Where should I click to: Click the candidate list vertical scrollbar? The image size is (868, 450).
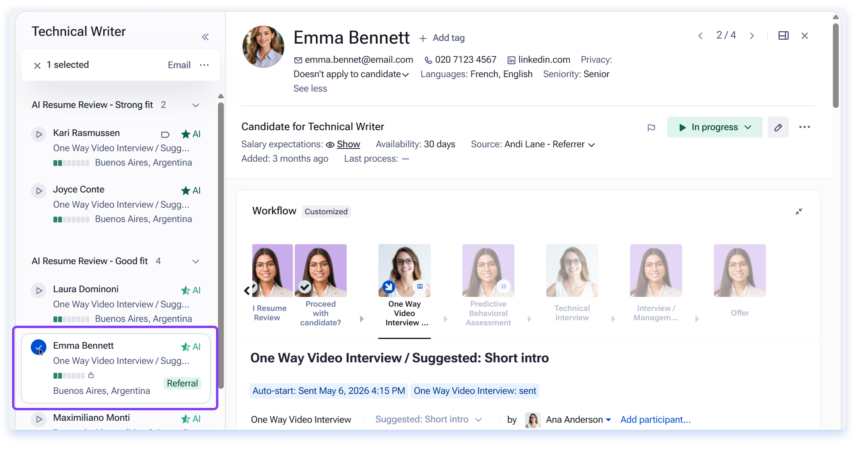pos(221,245)
